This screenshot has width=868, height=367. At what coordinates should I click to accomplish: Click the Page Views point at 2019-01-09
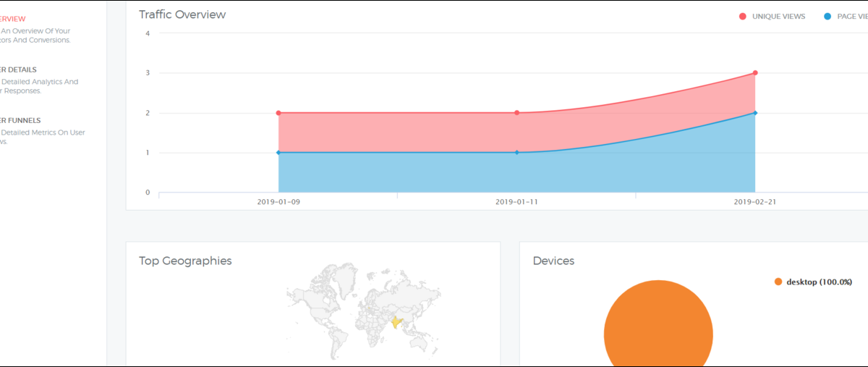(x=278, y=153)
